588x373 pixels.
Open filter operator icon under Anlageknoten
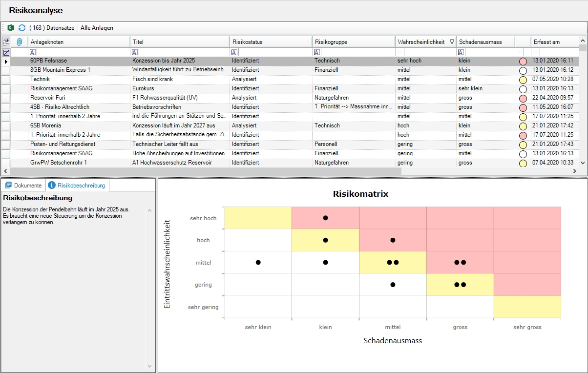[x=33, y=52]
